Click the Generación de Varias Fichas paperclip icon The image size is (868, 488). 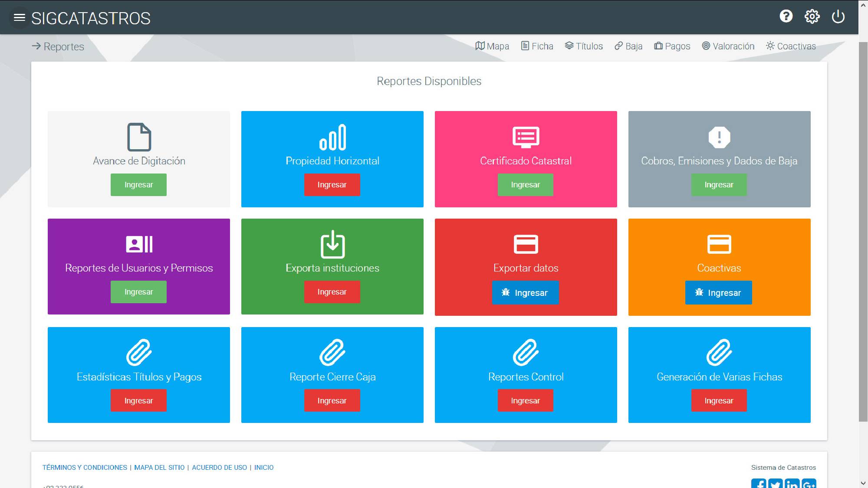pos(719,352)
